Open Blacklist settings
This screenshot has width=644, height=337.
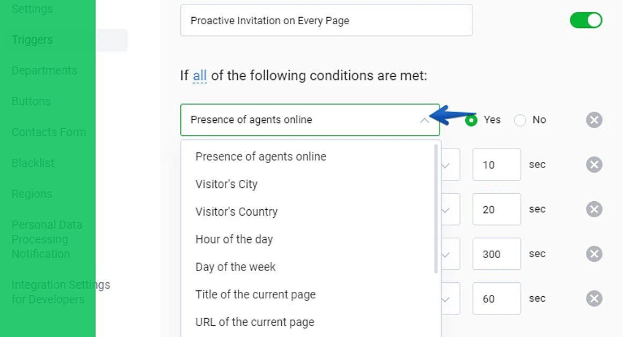click(x=33, y=163)
